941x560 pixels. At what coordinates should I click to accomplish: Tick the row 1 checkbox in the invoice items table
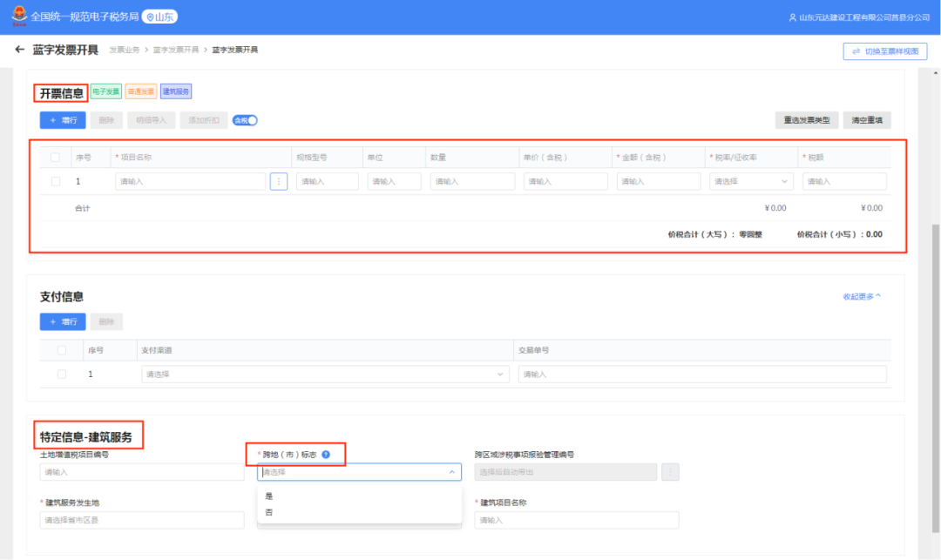point(56,181)
